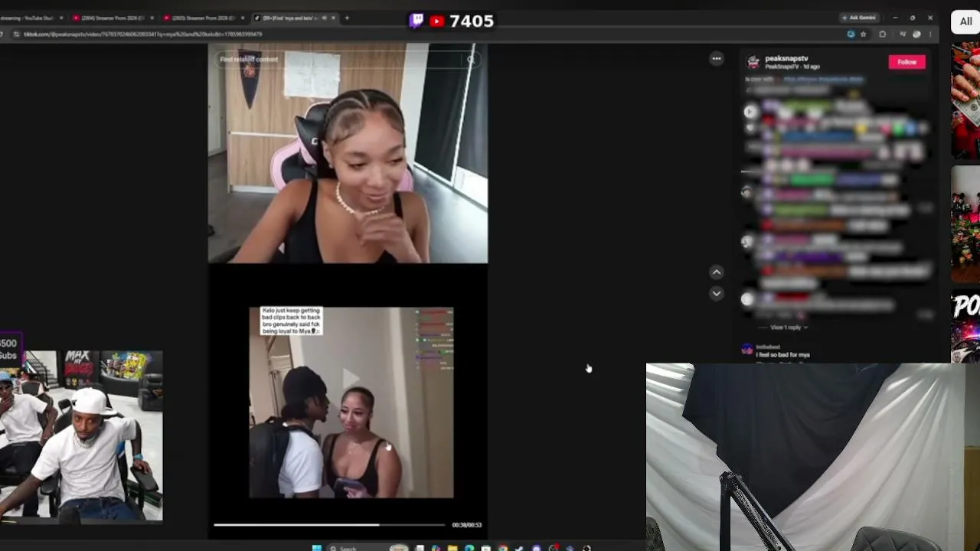The height and width of the screenshot is (551, 980).
Task: Close the (2804) Streamer Prom tab
Action: [152, 18]
